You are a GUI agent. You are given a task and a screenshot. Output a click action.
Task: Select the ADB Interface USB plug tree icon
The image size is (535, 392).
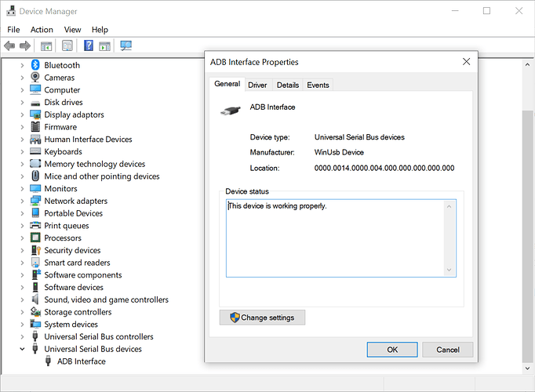(48, 361)
